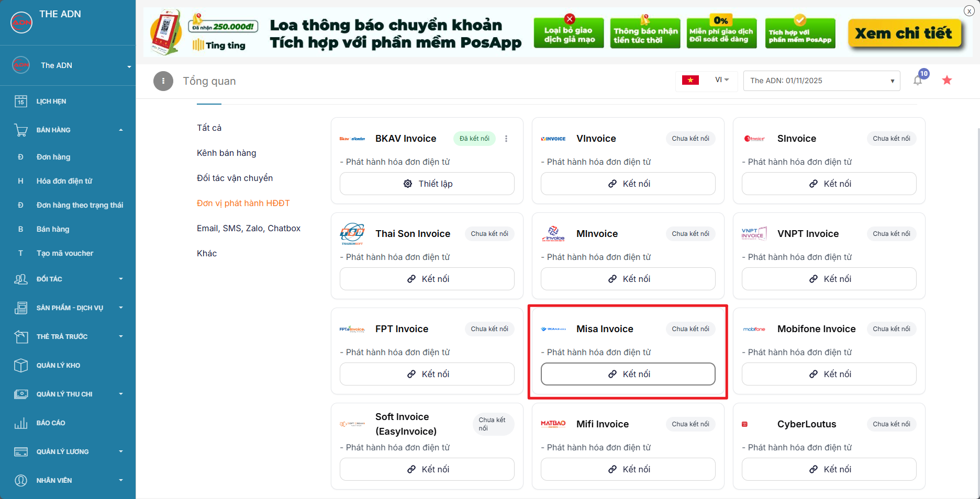Image resolution: width=980 pixels, height=499 pixels.
Task: Click the red favorite star icon
Action: [947, 81]
